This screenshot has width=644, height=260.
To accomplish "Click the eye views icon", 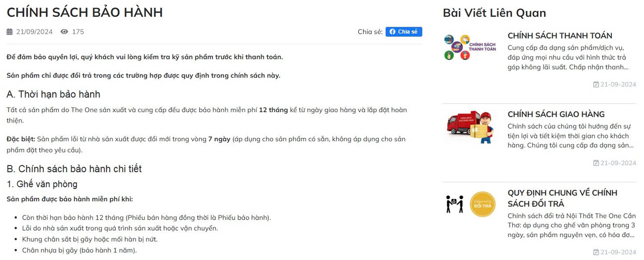I will [x=64, y=32].
